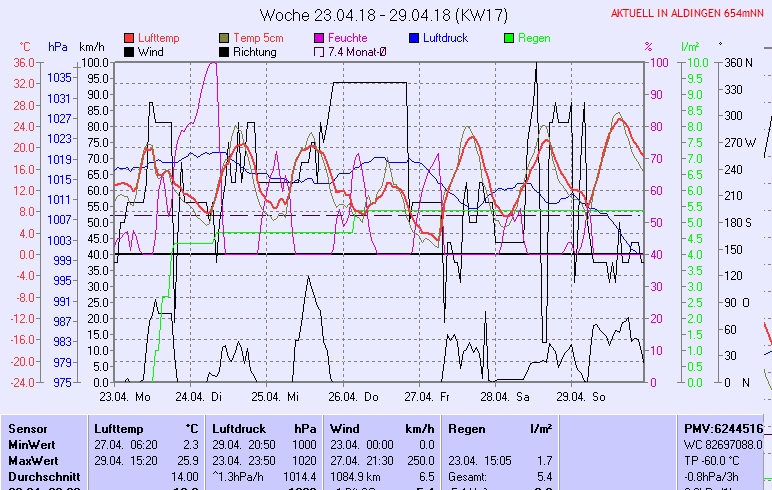Click the Regen column header in table
The height and width of the screenshot is (490, 772).
[469, 428]
